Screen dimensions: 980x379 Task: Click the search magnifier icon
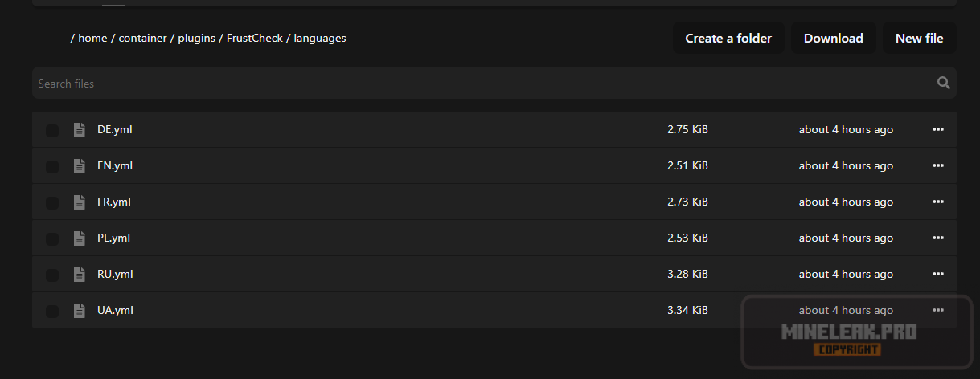coord(943,83)
